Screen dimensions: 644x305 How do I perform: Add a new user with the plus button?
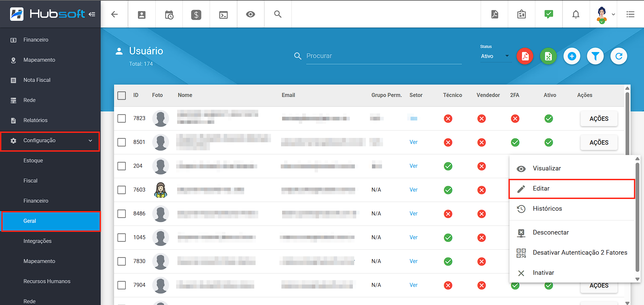click(x=572, y=56)
